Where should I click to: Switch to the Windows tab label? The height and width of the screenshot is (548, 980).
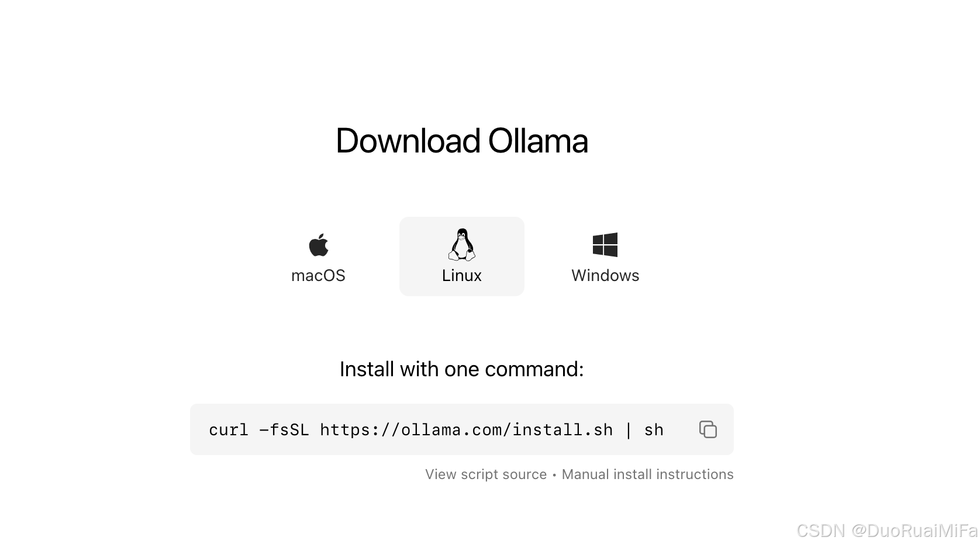[x=605, y=276]
